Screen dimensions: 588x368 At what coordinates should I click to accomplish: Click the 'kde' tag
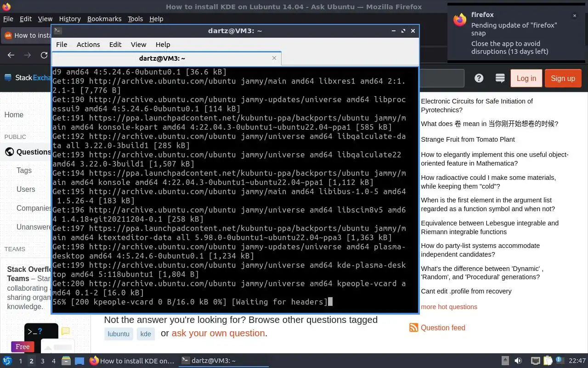point(146,334)
